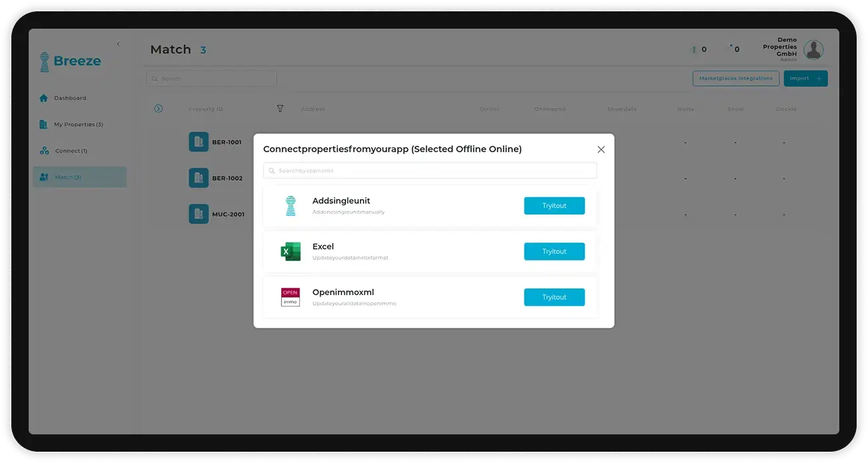Click the Search by app name field
The width and height of the screenshot is (868, 463).
(x=430, y=171)
